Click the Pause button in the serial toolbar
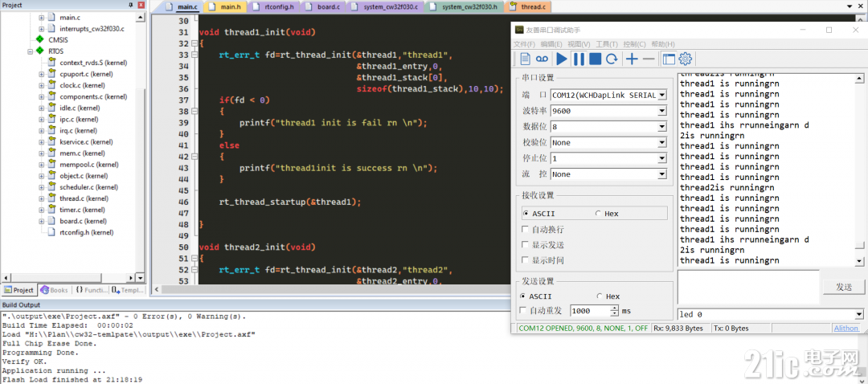The height and width of the screenshot is (384, 868). (x=579, y=59)
